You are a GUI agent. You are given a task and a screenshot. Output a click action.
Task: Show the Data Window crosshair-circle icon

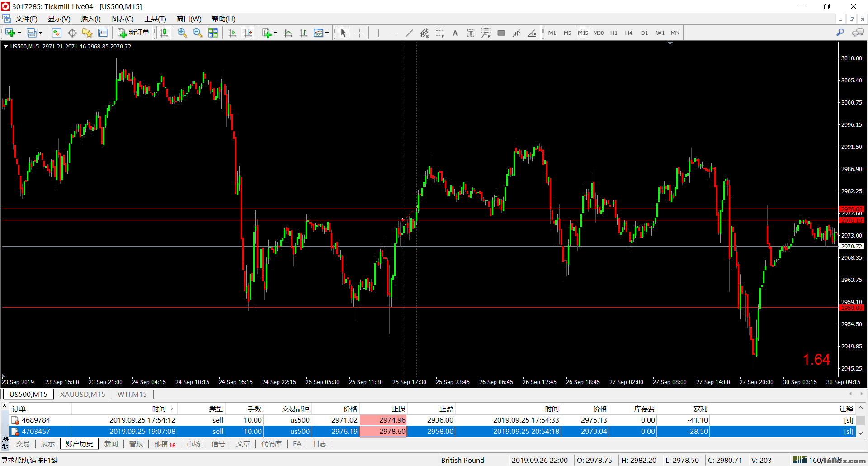[72, 33]
